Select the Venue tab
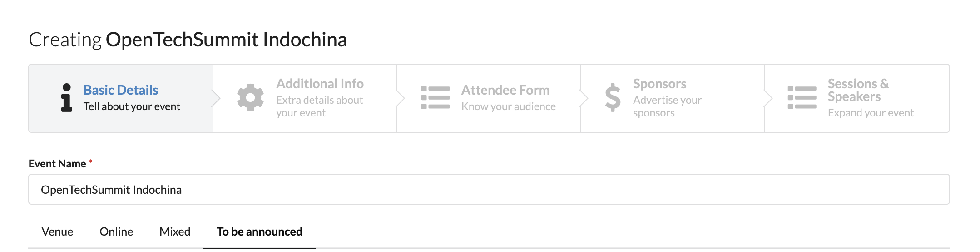This screenshot has width=980, height=252. coord(57,232)
